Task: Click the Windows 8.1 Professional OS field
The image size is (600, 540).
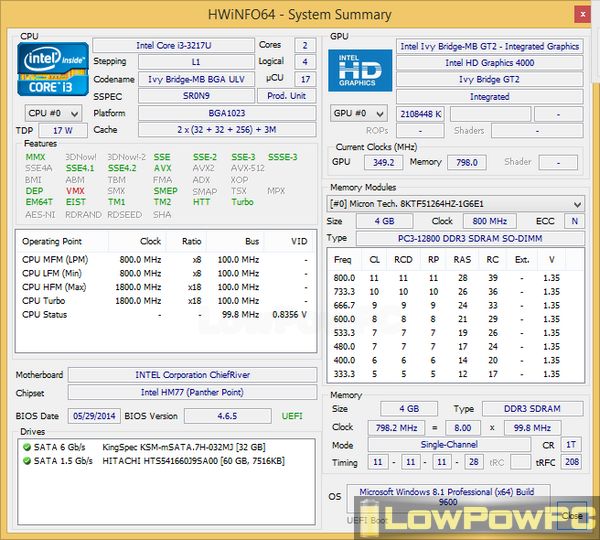Action: click(448, 497)
